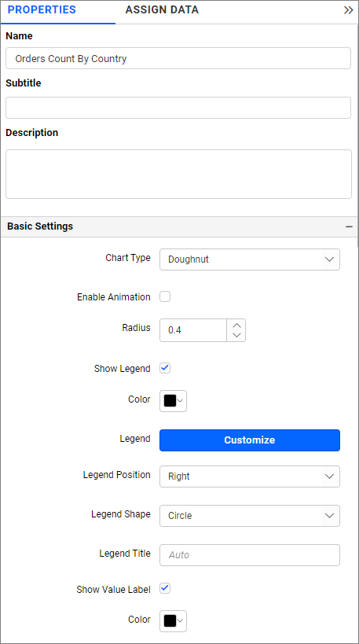Uncheck the Show Value Label checkbox
This screenshot has width=359, height=644.
tap(165, 588)
